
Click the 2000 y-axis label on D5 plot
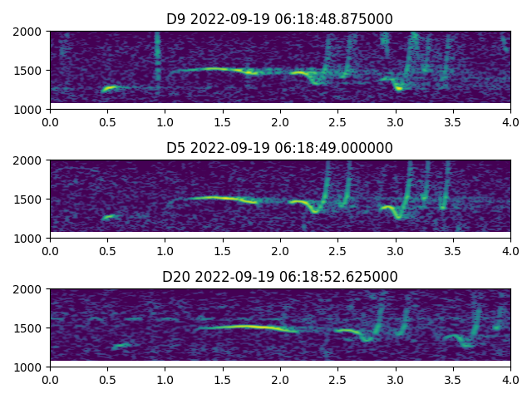pyautogui.click(x=30, y=160)
